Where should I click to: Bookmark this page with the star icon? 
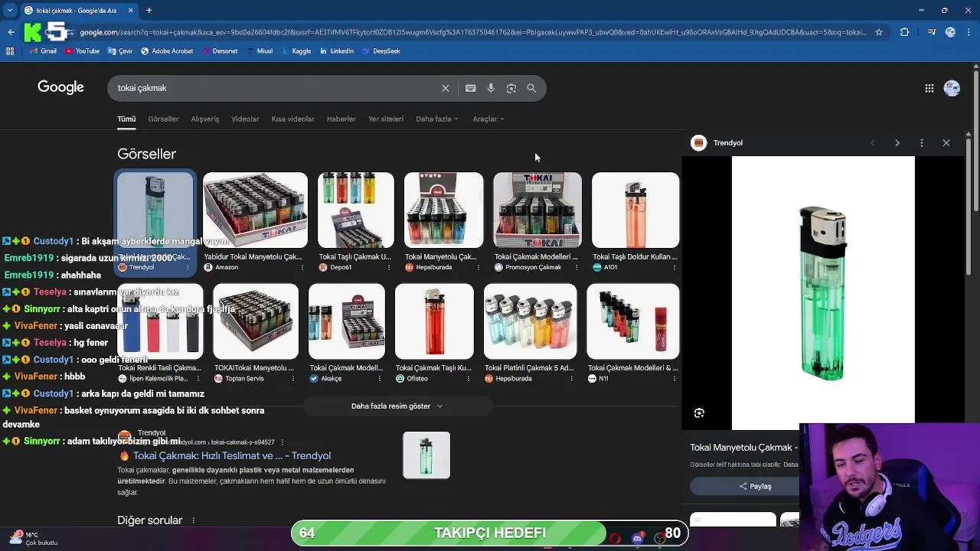pos(879,32)
